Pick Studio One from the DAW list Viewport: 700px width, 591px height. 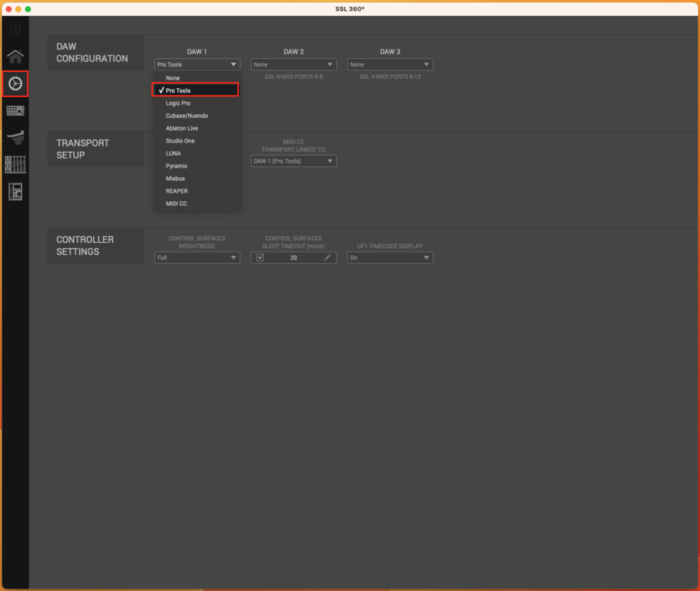197,140
